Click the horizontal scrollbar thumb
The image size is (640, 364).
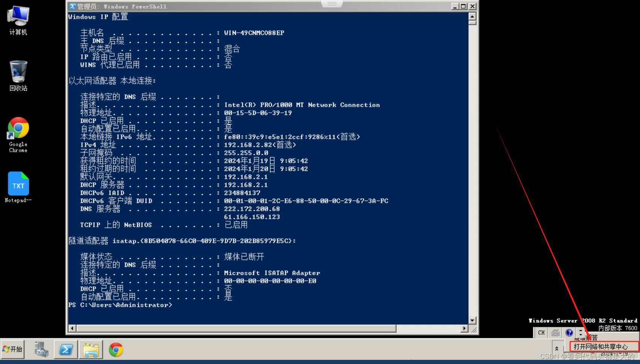pos(236,328)
